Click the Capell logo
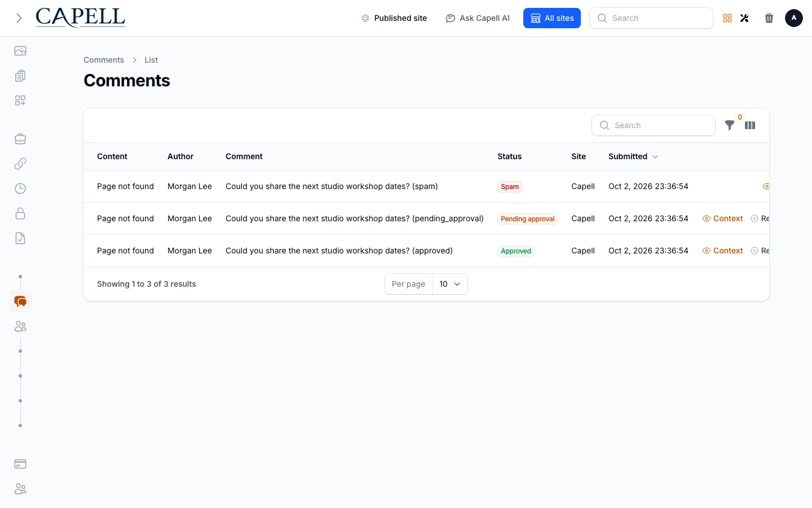 click(x=81, y=17)
